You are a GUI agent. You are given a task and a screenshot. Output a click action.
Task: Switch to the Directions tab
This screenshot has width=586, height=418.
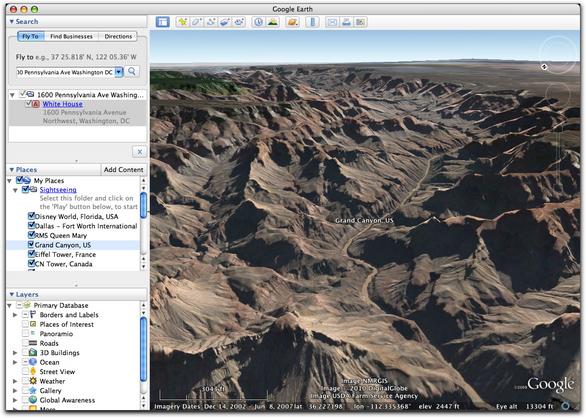tap(118, 36)
